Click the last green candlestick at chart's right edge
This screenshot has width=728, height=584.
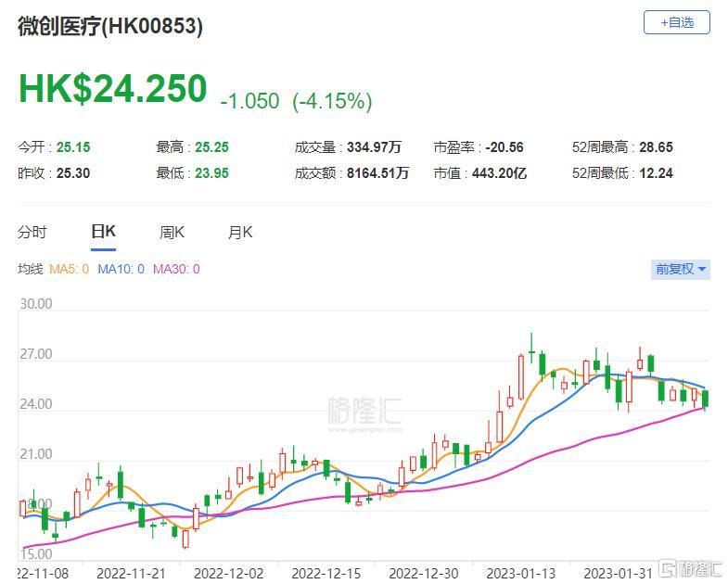[705, 400]
